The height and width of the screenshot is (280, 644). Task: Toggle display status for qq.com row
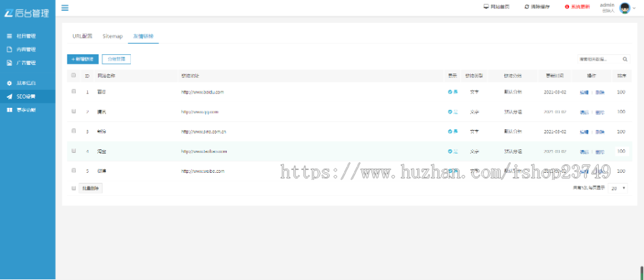(x=453, y=111)
